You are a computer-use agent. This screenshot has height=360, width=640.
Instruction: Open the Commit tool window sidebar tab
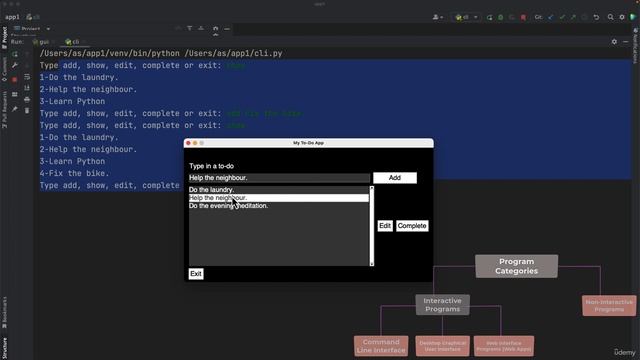point(4,69)
